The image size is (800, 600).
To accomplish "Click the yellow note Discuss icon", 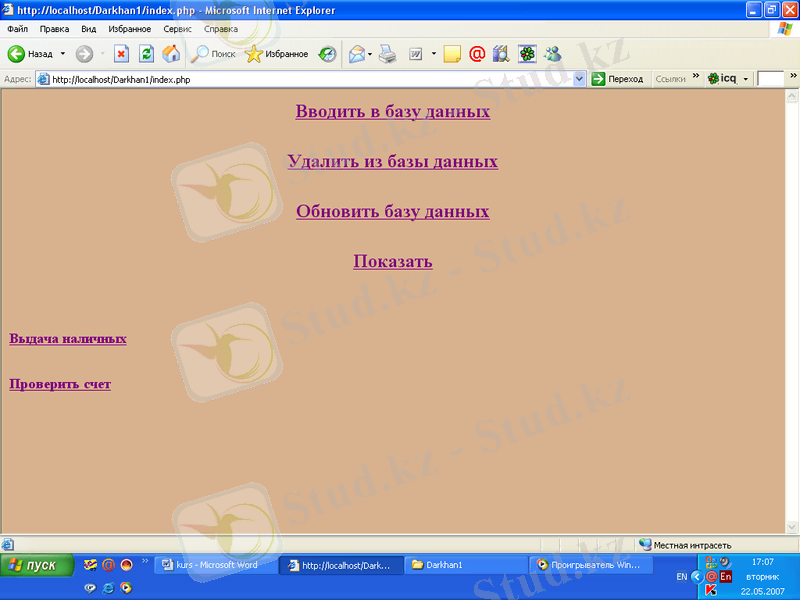I will coord(452,54).
